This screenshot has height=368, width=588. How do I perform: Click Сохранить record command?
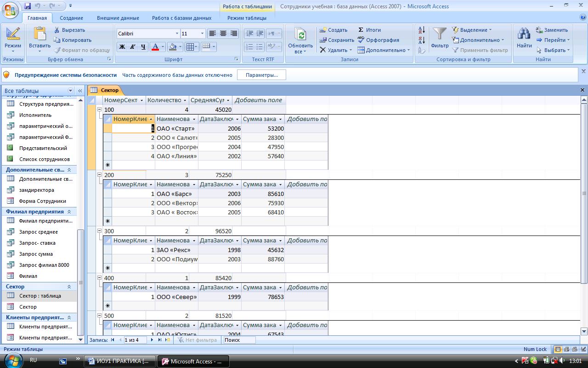[x=337, y=40]
